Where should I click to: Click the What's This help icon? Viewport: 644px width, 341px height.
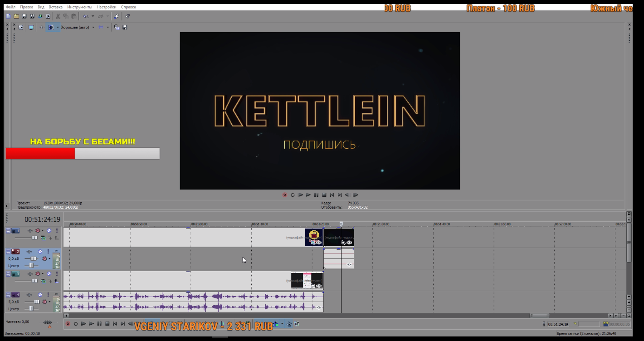click(x=127, y=16)
